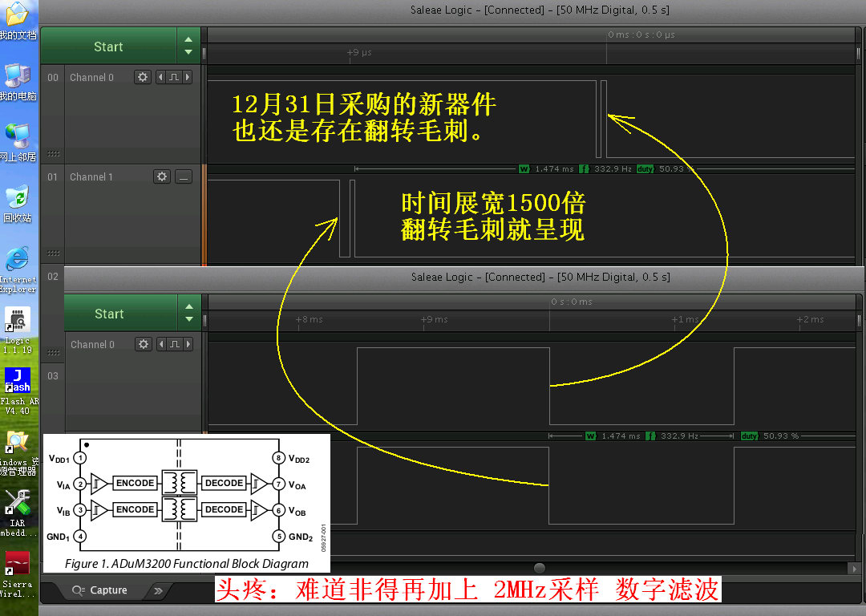This screenshot has height=616, width=866.
Task: Expand tabs with the double-chevron button
Action: 159,590
